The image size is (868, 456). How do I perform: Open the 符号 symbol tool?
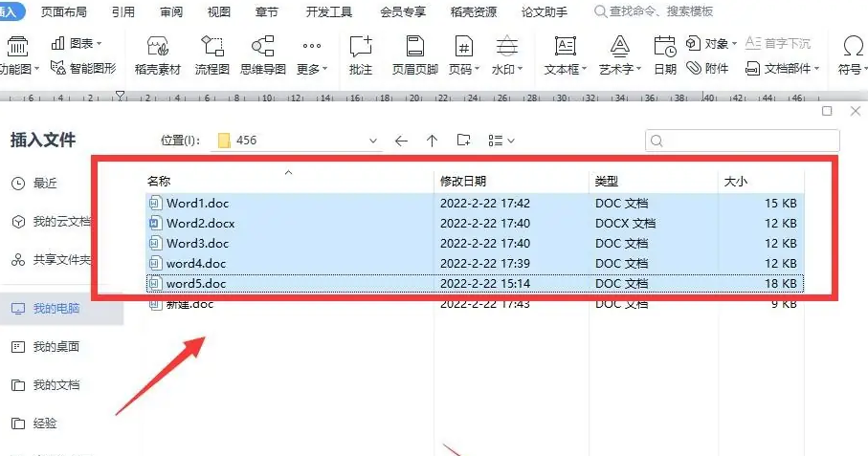pos(852,55)
